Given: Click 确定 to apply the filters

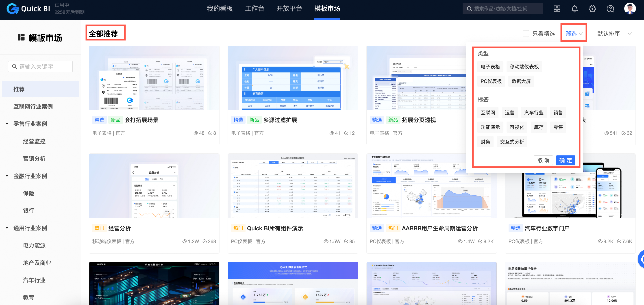Looking at the screenshot, I should click(565, 160).
